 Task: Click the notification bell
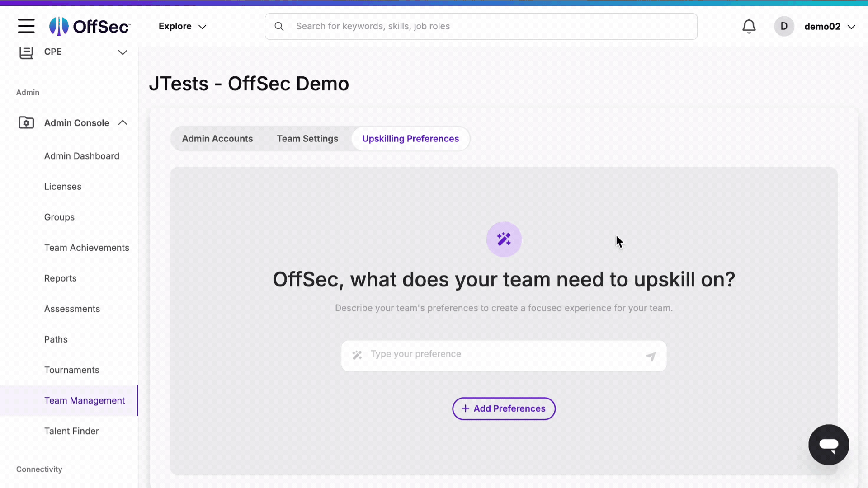click(749, 26)
